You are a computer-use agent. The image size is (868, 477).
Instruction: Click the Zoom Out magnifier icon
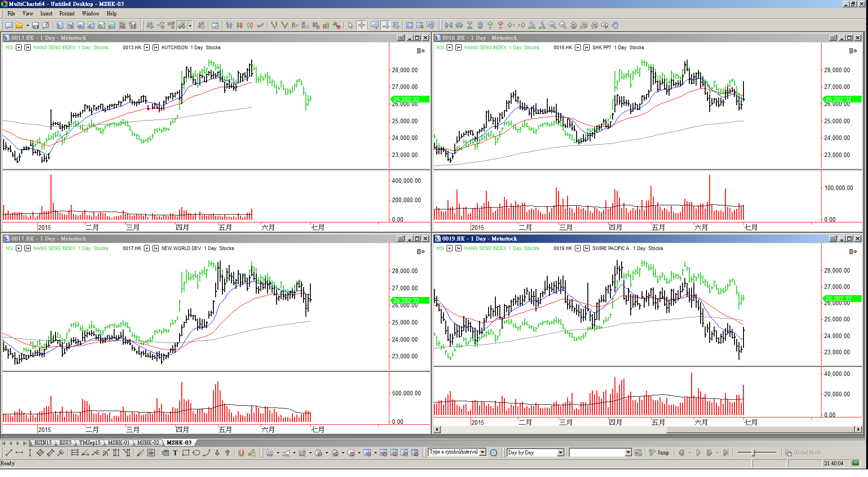coord(563,26)
